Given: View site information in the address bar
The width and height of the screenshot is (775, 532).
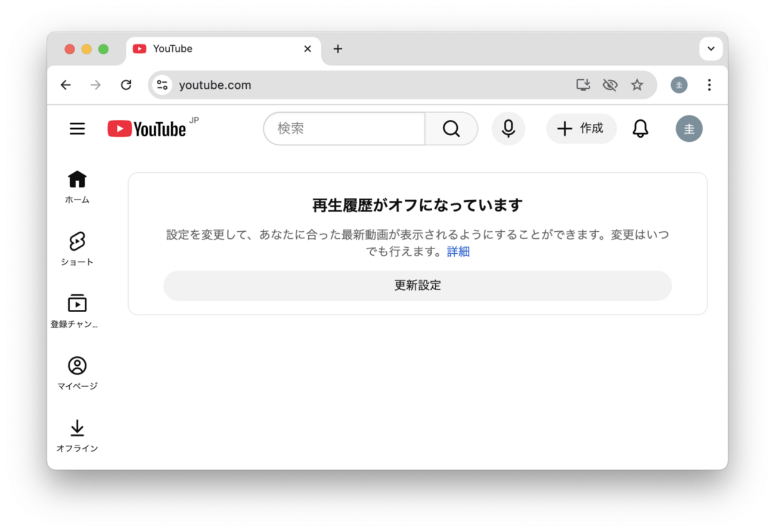Looking at the screenshot, I should (162, 85).
